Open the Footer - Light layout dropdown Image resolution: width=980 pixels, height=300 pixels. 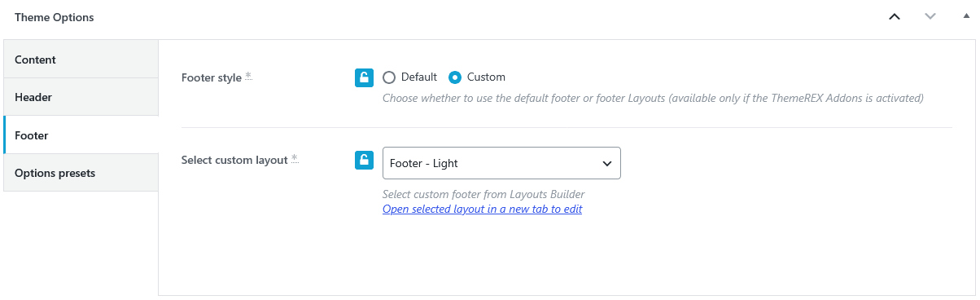[501, 163]
